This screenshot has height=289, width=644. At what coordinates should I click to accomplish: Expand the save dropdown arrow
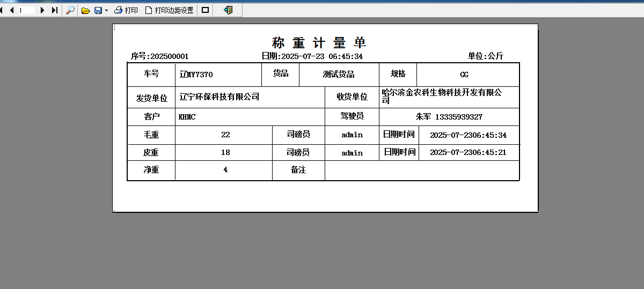[106, 10]
